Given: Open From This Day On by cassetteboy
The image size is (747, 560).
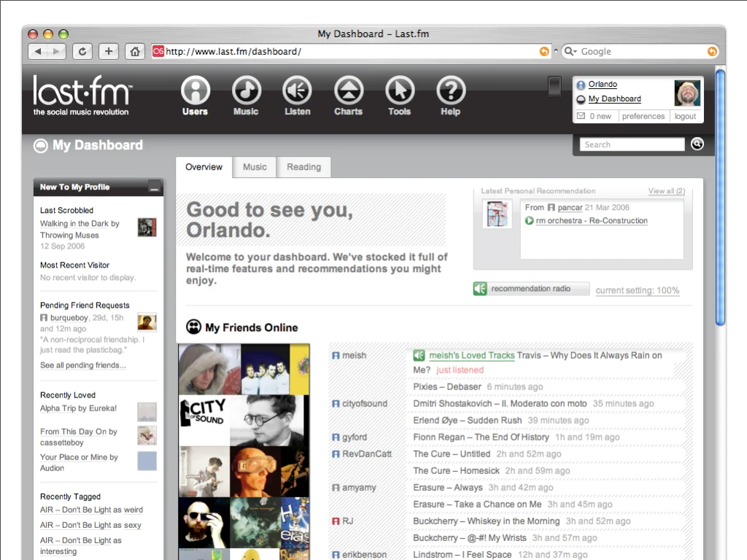Looking at the screenshot, I should pos(78,437).
